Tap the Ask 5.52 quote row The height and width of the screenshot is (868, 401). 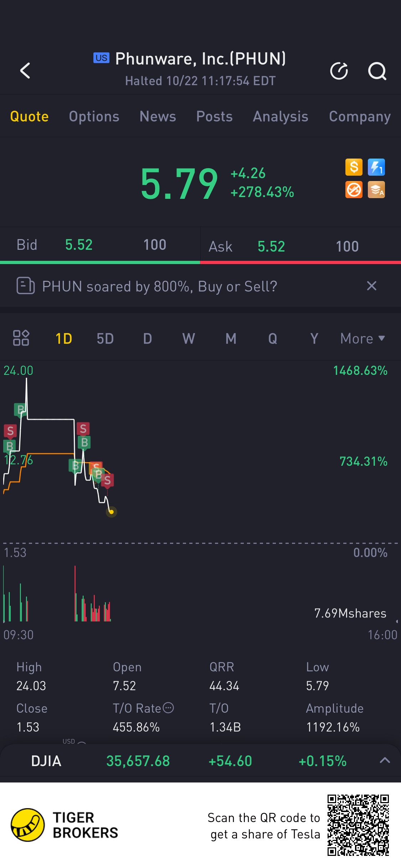(x=301, y=246)
